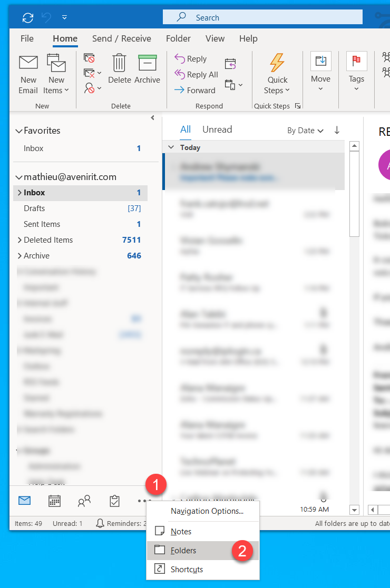
Task: Select Notes from the popup menu
Action: [x=203, y=531]
